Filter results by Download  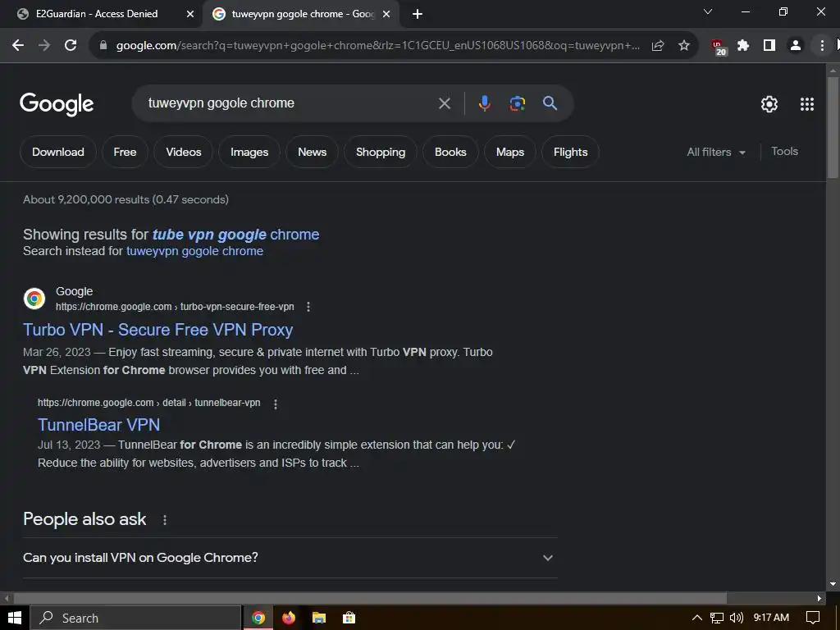pos(58,152)
